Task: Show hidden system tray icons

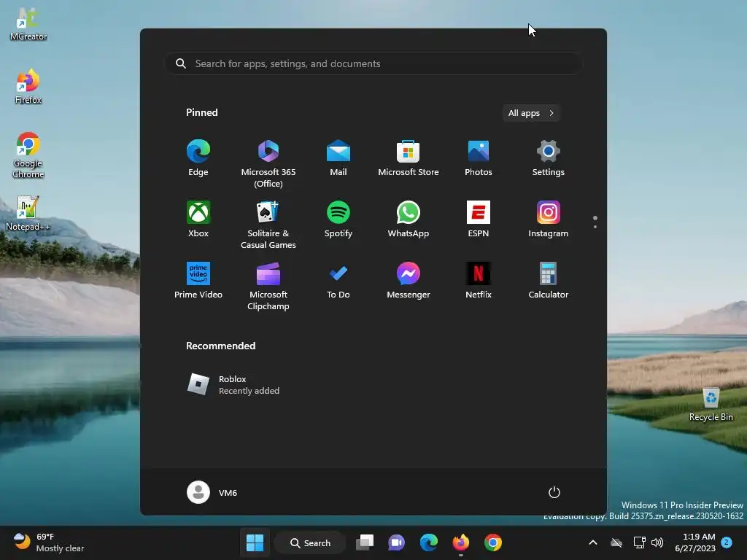Action: point(593,542)
